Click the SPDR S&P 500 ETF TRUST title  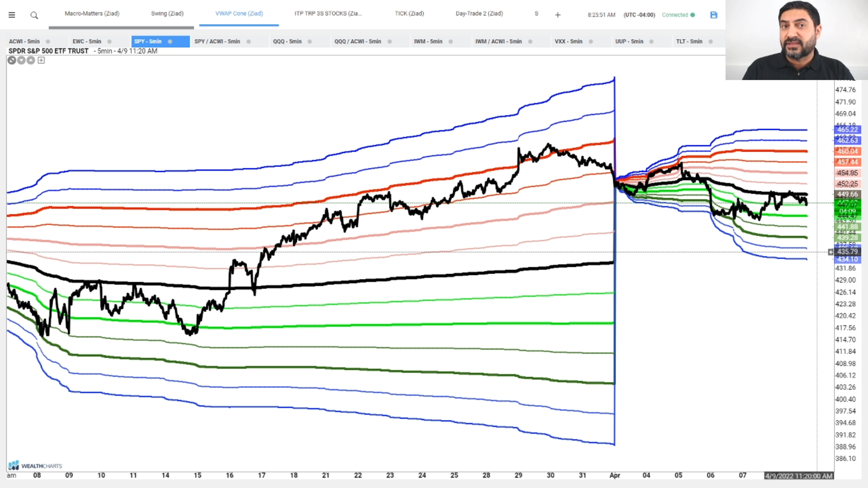[x=49, y=51]
